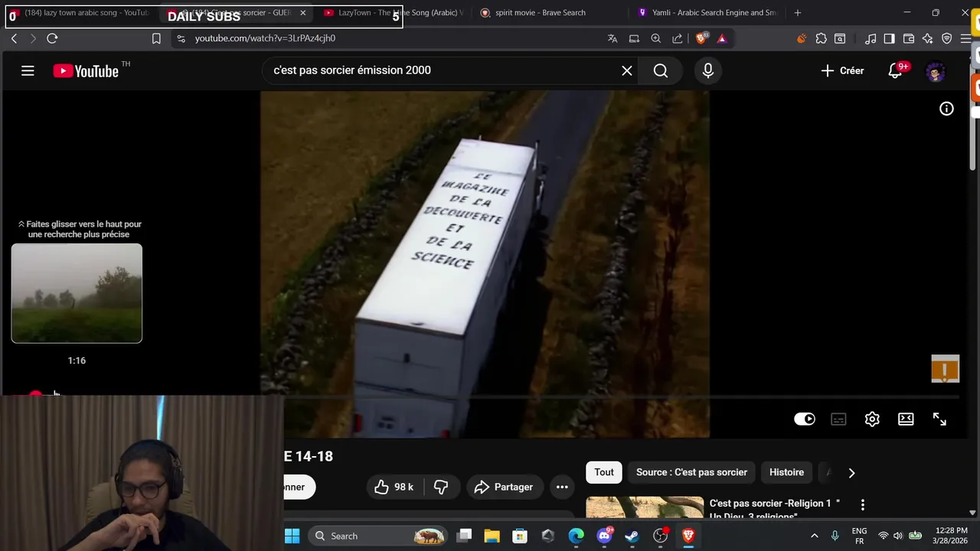Open the video player settings gear
The height and width of the screenshot is (551, 980).
(x=872, y=419)
